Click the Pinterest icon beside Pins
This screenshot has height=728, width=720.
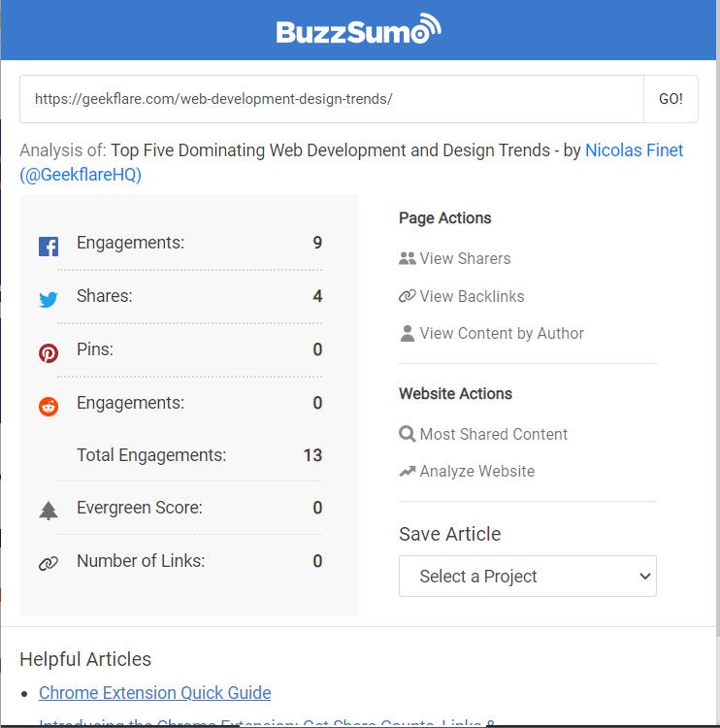coord(49,353)
